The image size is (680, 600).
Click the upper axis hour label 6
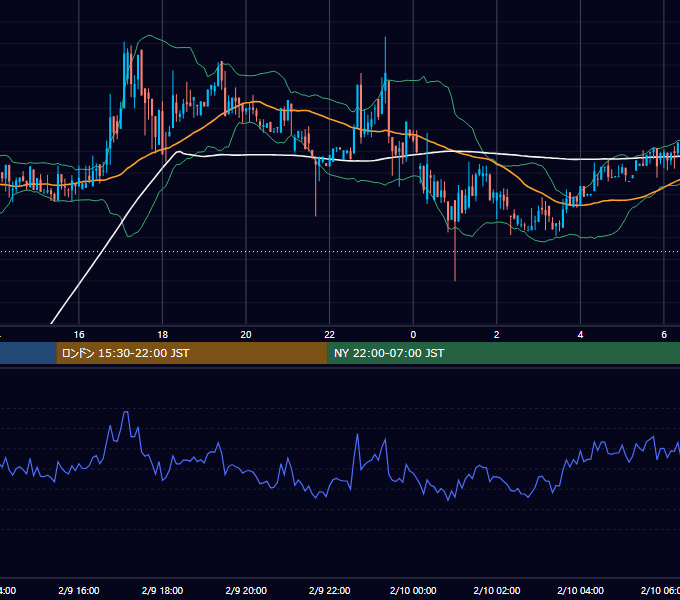click(x=664, y=335)
